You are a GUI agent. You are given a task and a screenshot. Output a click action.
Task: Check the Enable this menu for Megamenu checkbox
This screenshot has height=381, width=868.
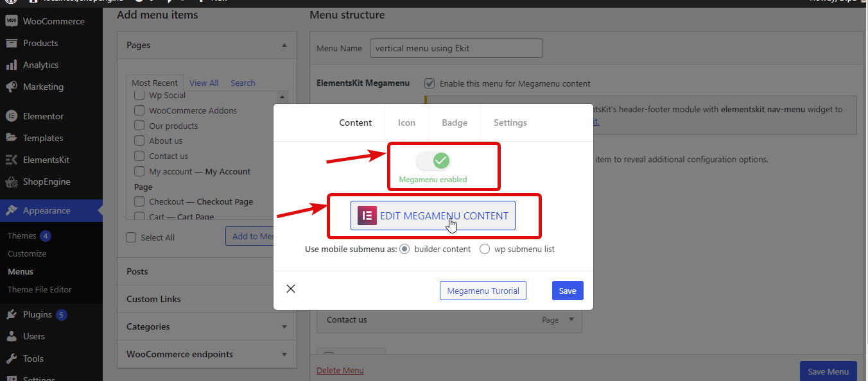point(430,83)
